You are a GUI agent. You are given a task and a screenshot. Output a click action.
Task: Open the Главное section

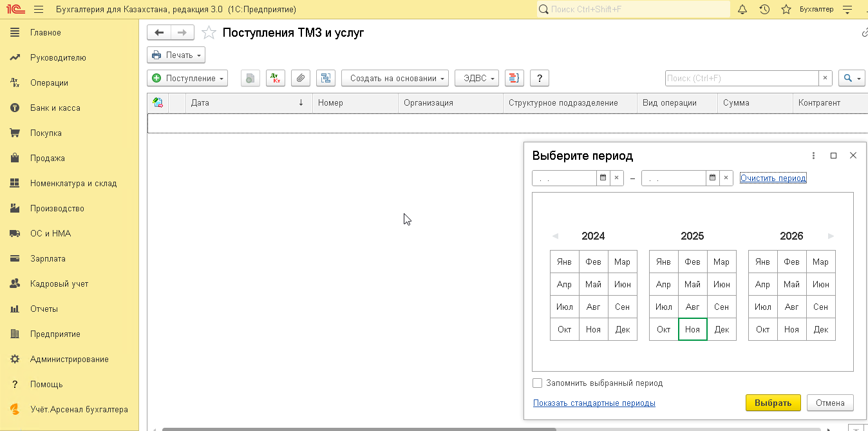tap(70, 33)
